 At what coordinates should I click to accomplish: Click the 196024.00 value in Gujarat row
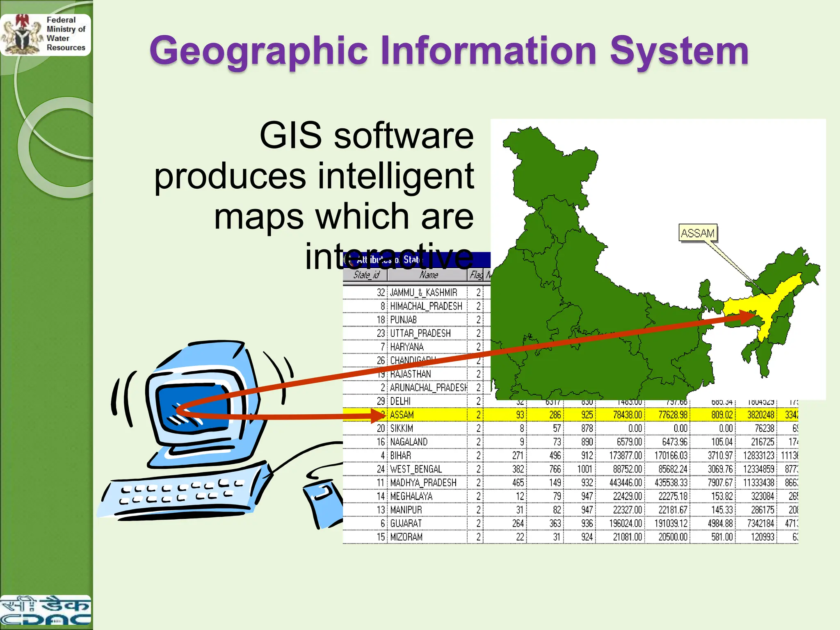(x=625, y=523)
